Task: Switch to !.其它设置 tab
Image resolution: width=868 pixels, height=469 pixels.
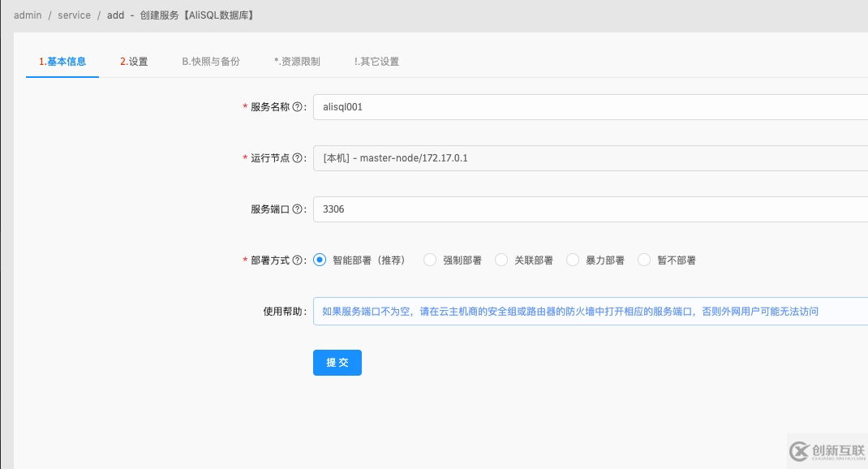Action: [x=377, y=62]
